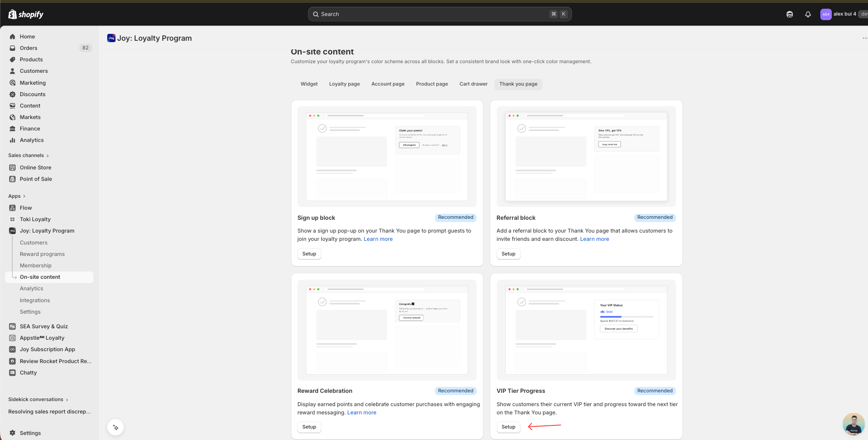Click Setup for Referral block
Image resolution: width=868 pixels, height=440 pixels.
(x=508, y=254)
